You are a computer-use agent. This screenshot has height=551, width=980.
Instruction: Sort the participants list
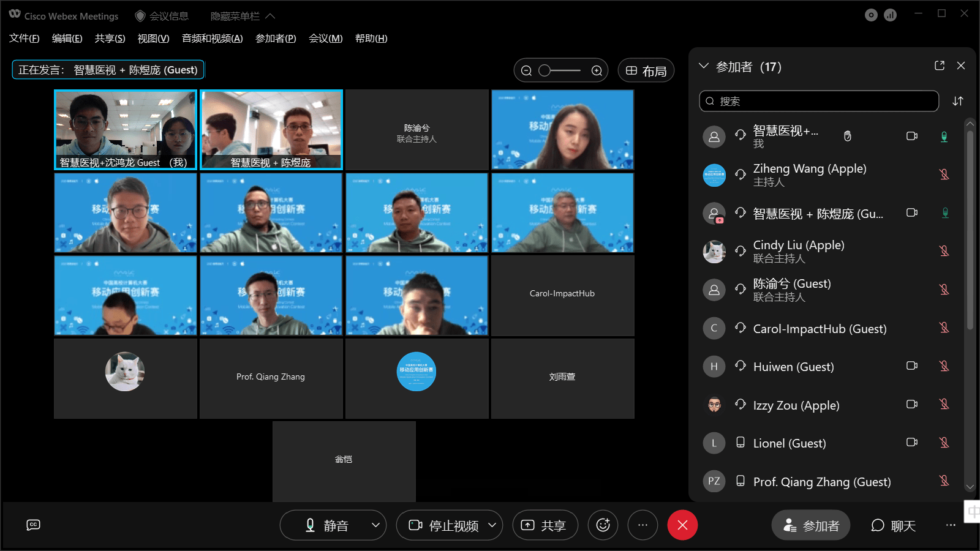click(958, 101)
